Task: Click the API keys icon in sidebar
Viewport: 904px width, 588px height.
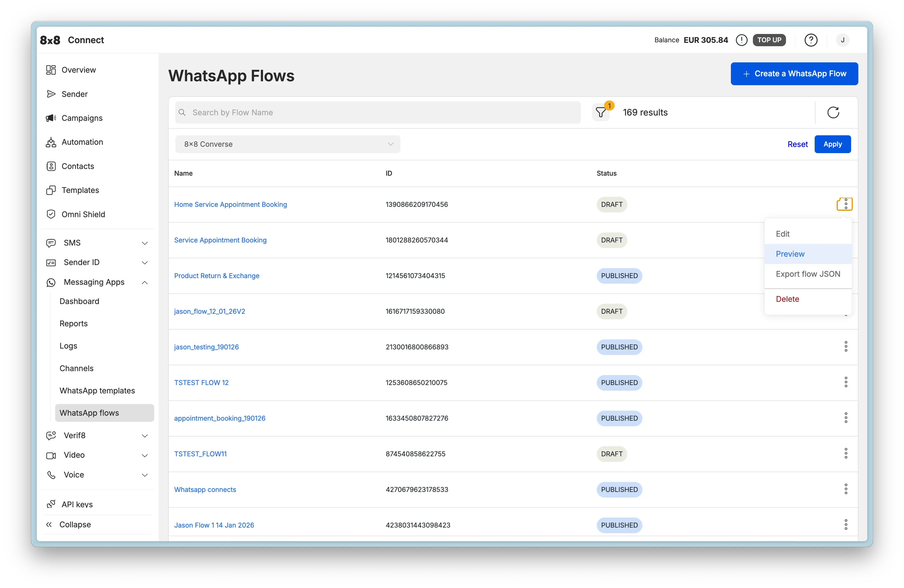Action: point(51,504)
